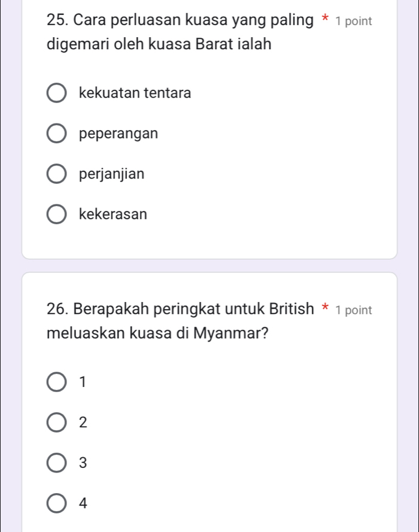Select the 'kekuatan tentara' radio button

(57, 93)
